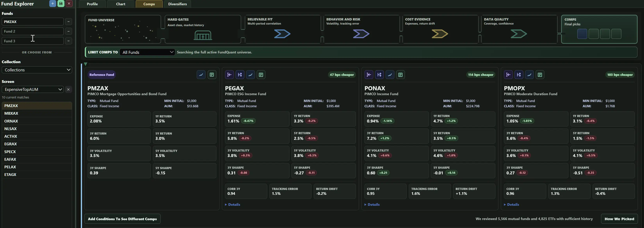Image resolution: width=644 pixels, height=228 pixels.
Task: Click Add Conditions To See Different Comps
Action: (122, 219)
